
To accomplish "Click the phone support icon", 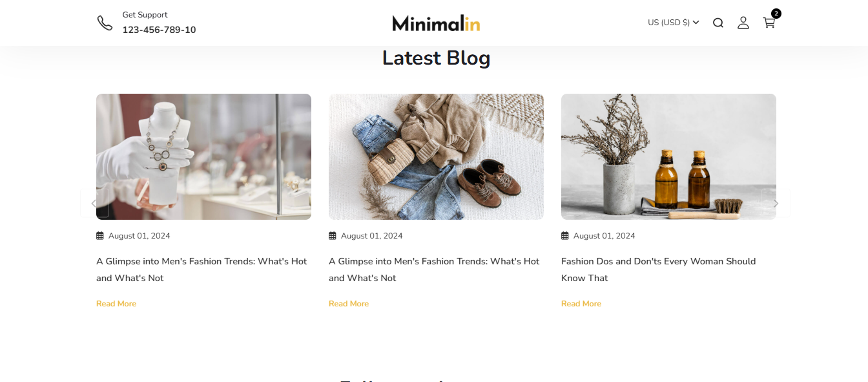I will coord(105,23).
